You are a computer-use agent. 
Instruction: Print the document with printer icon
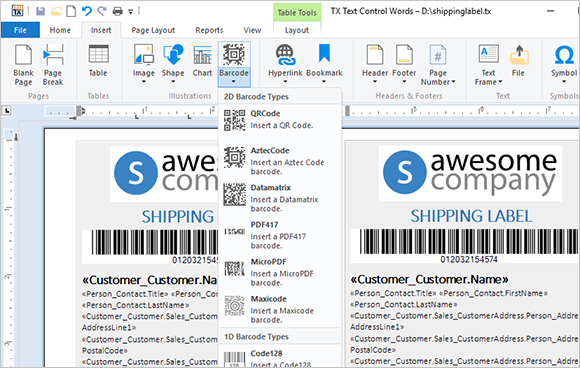[118, 11]
